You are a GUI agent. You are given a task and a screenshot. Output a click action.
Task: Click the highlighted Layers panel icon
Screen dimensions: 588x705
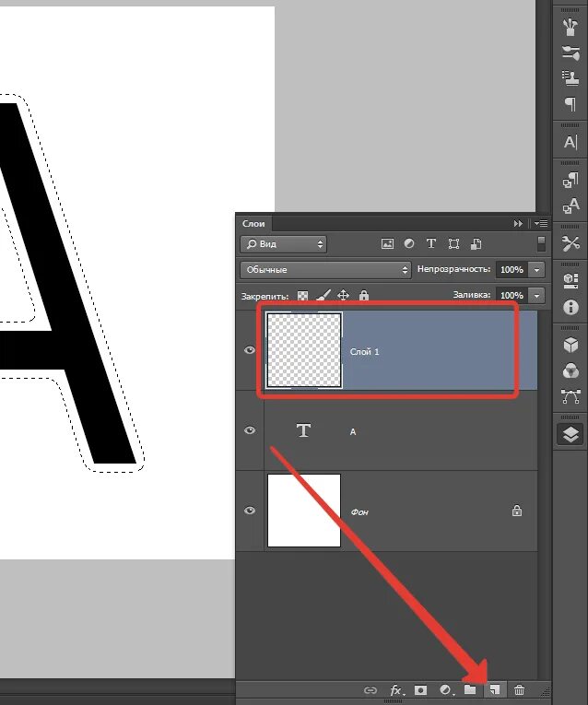(x=570, y=434)
